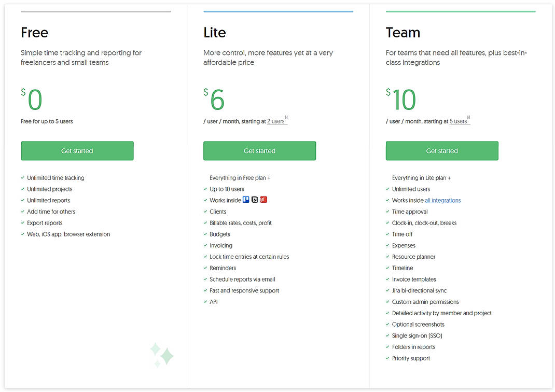Image resolution: width=555 pixels, height=392 pixels.
Task: Click the underlined 2 users text
Action: coord(276,121)
